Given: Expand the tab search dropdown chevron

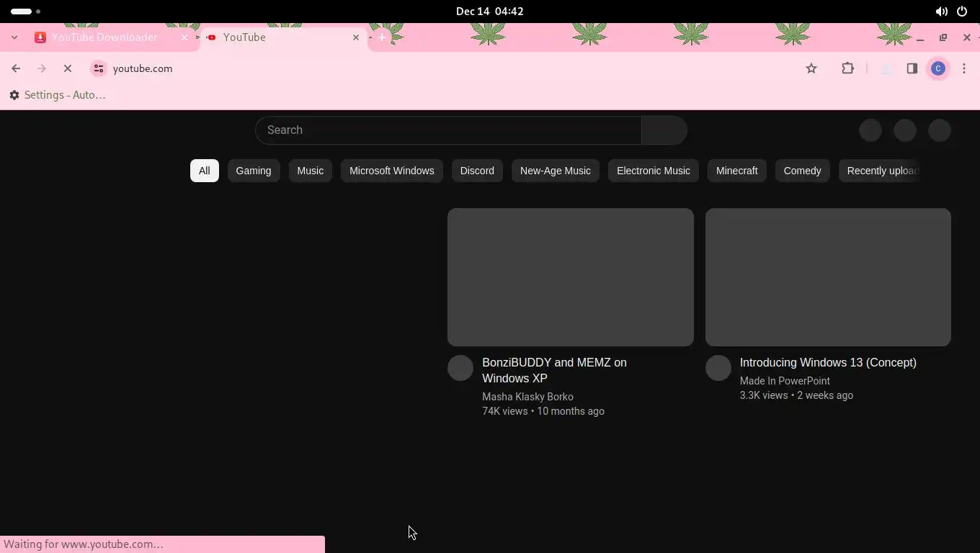Looking at the screenshot, I should [14, 37].
